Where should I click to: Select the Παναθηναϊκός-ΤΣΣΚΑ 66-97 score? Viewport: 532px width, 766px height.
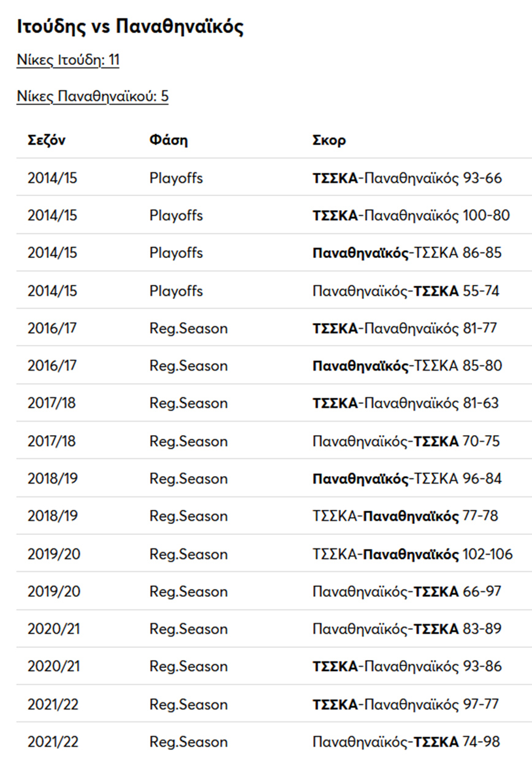407,591
